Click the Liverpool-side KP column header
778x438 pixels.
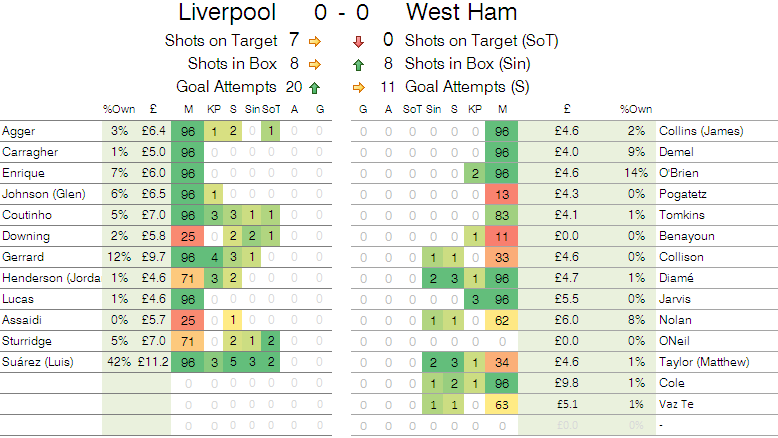point(213,109)
